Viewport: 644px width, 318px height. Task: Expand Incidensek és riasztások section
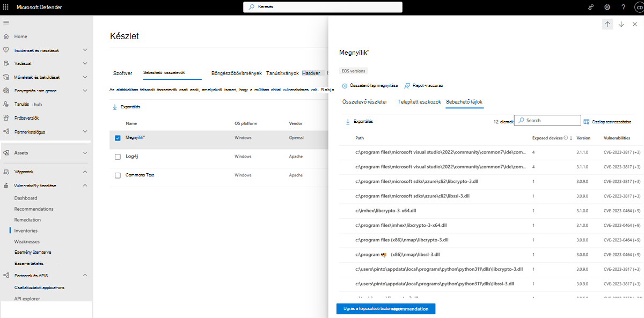[x=85, y=50]
